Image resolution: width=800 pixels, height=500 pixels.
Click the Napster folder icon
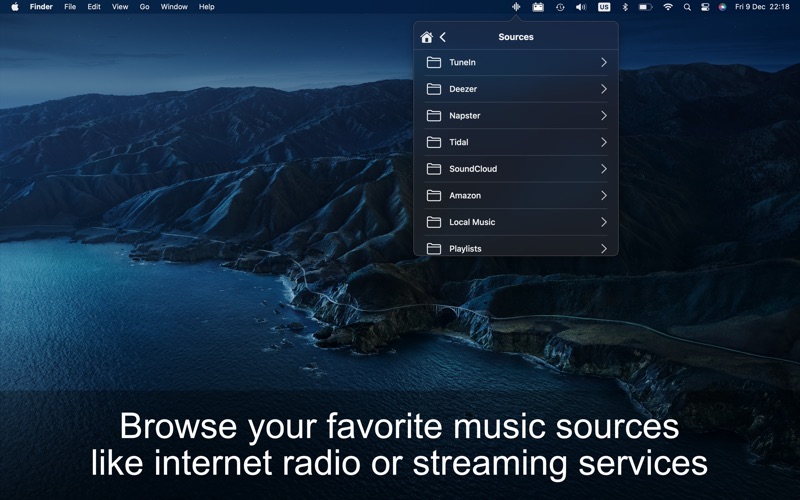pos(434,115)
